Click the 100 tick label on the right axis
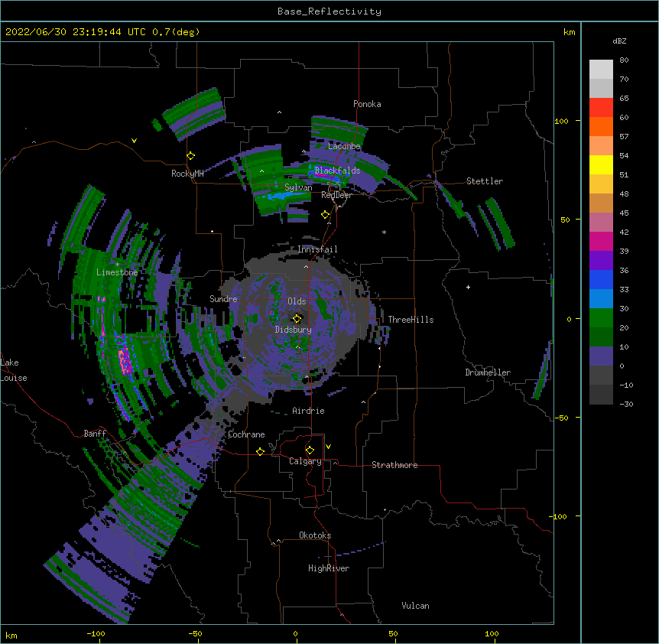 click(x=561, y=121)
